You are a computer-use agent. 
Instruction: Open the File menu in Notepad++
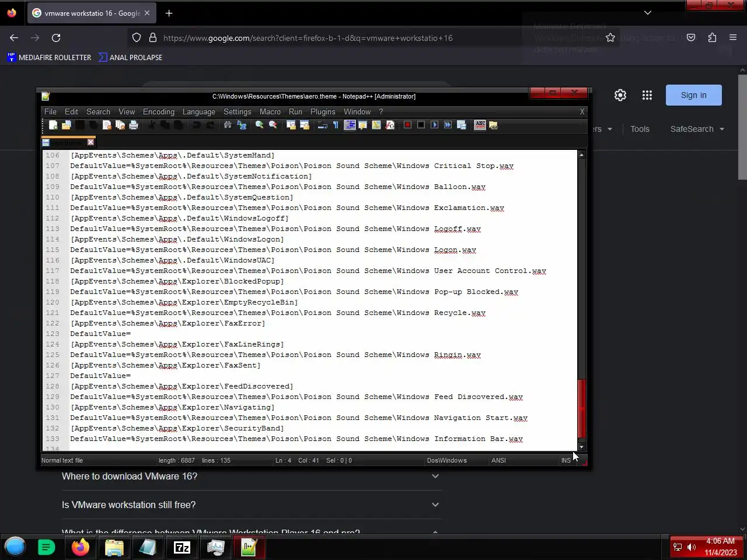pos(50,111)
